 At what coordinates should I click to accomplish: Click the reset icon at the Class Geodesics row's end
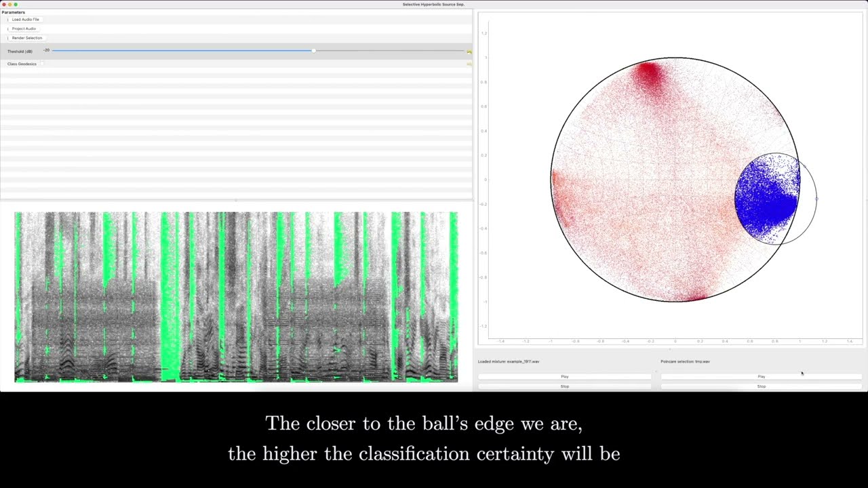[x=469, y=64]
